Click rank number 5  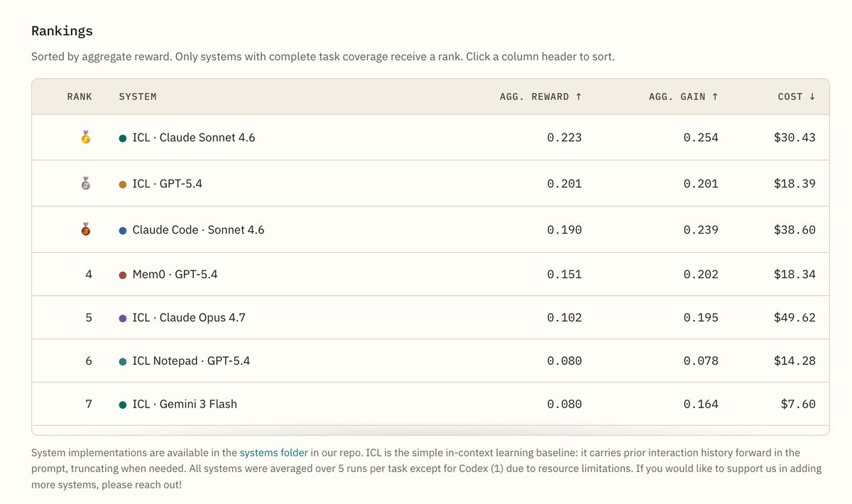[x=89, y=318]
